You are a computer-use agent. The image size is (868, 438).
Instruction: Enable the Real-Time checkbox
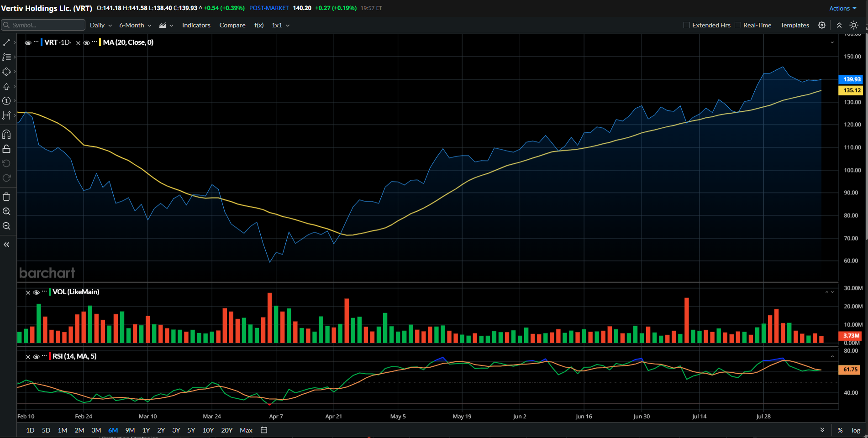737,25
